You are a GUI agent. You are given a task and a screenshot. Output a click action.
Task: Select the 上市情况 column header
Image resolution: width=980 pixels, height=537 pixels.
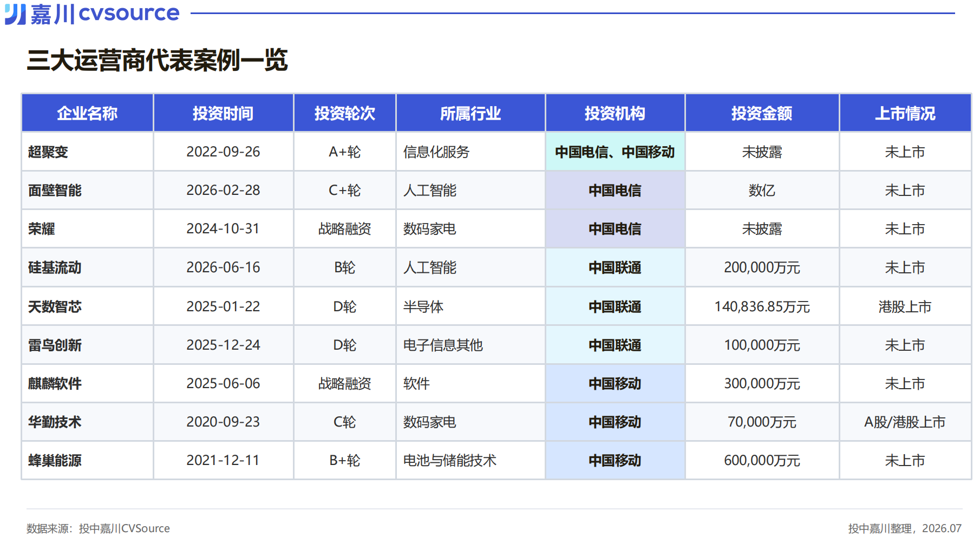click(x=905, y=113)
